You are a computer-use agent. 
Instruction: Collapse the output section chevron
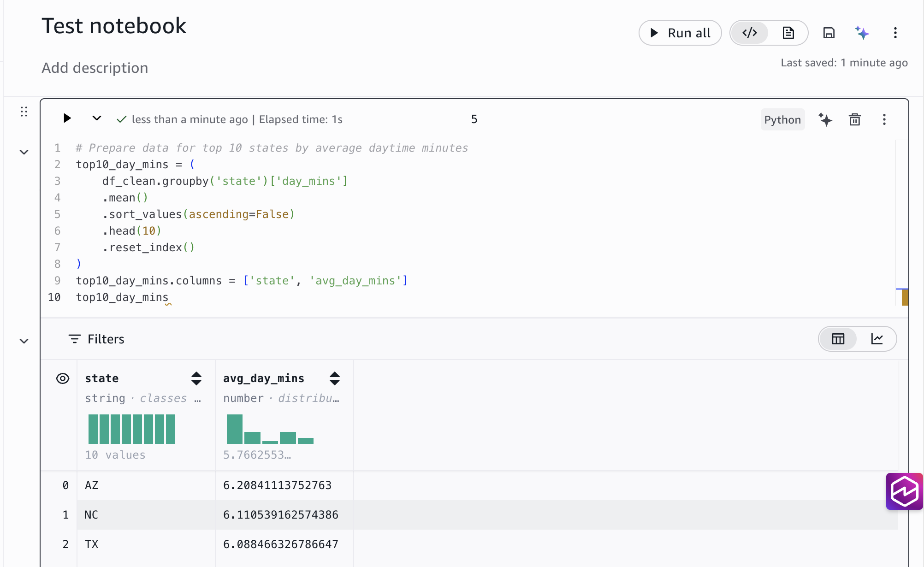coord(24,341)
